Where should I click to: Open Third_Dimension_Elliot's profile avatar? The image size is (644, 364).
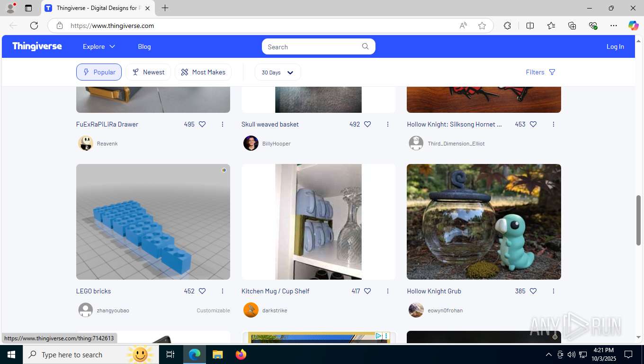tap(416, 143)
